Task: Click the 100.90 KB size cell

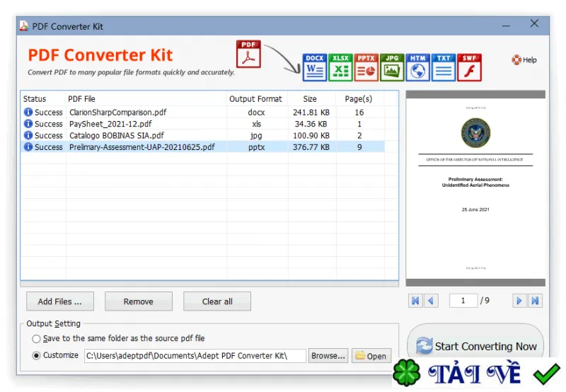Action: tap(311, 135)
